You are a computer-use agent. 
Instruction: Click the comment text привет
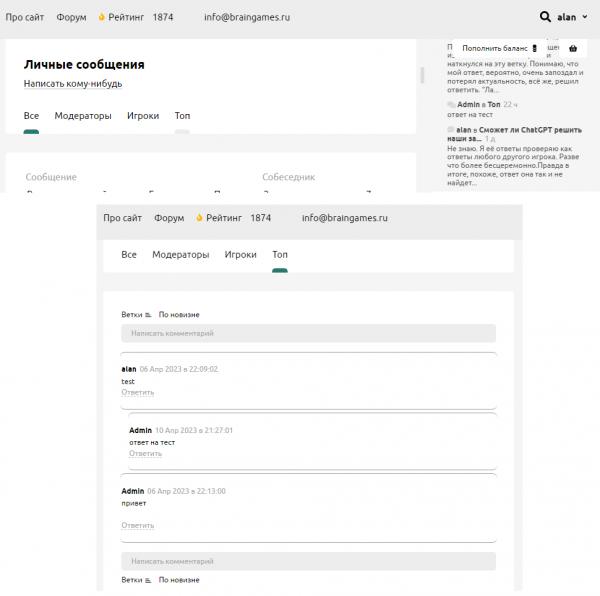click(134, 503)
